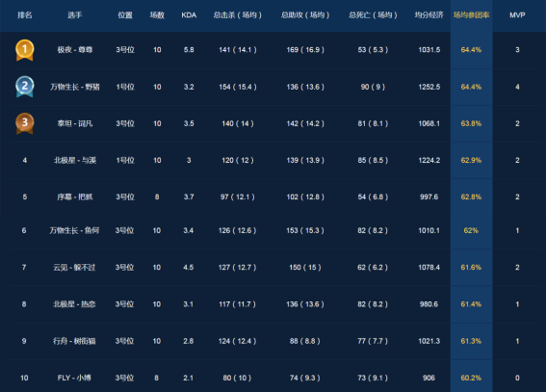Click the bronze rank 3 medal icon
This screenshot has width=546, height=392.
[x=24, y=123]
